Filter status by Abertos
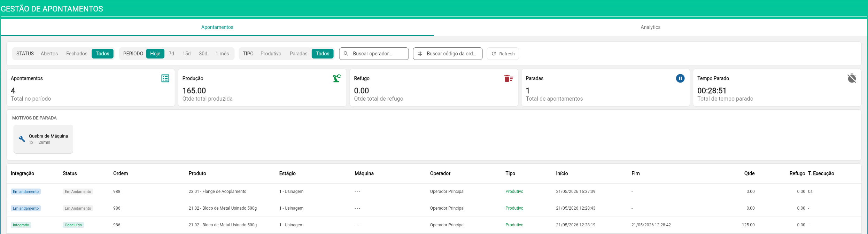Image resolution: width=868 pixels, height=234 pixels. (49, 54)
